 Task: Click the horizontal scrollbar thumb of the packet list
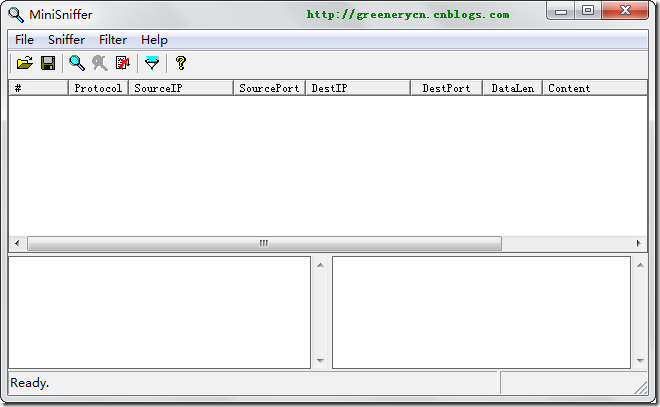pyautogui.click(x=264, y=243)
